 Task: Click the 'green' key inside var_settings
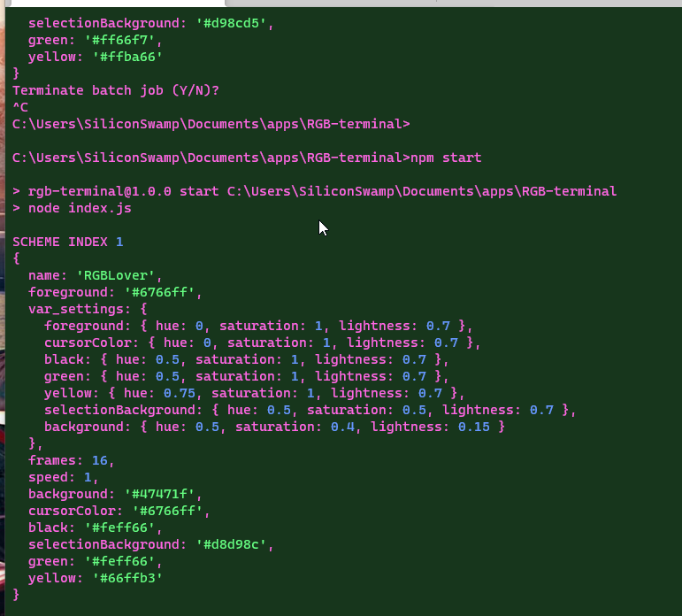pos(64,376)
